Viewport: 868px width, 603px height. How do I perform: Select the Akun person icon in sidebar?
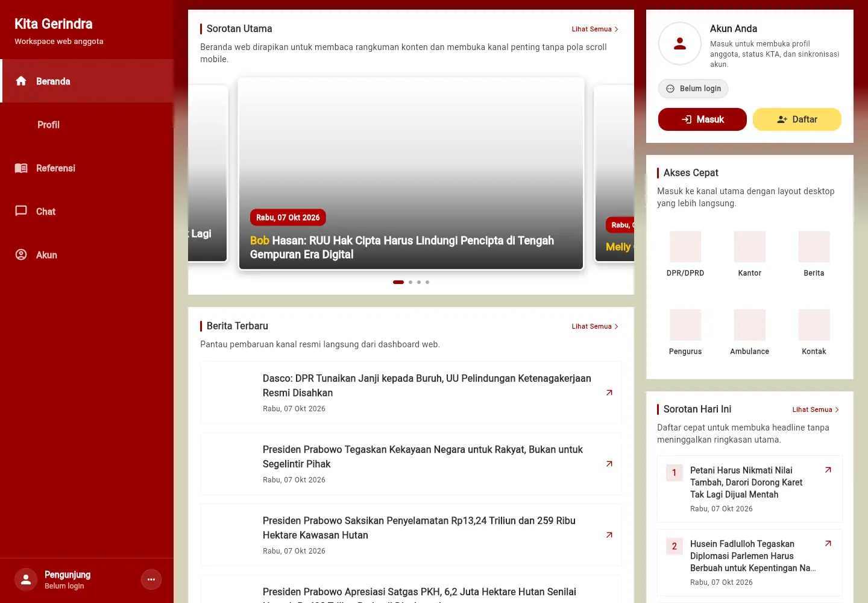(x=21, y=254)
